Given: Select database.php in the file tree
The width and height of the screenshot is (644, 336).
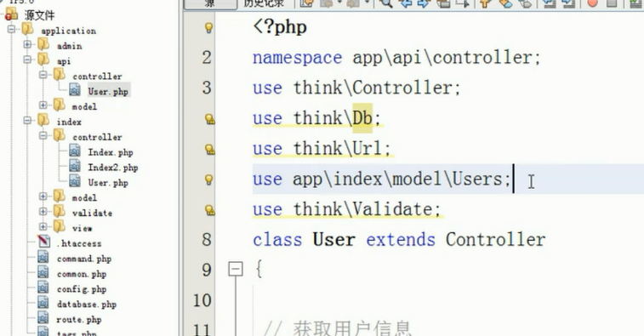Looking at the screenshot, I should pyautogui.click(x=87, y=305).
